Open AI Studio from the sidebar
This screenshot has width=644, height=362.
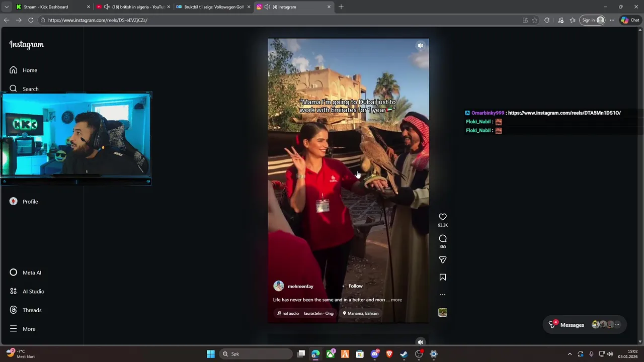coord(27,291)
